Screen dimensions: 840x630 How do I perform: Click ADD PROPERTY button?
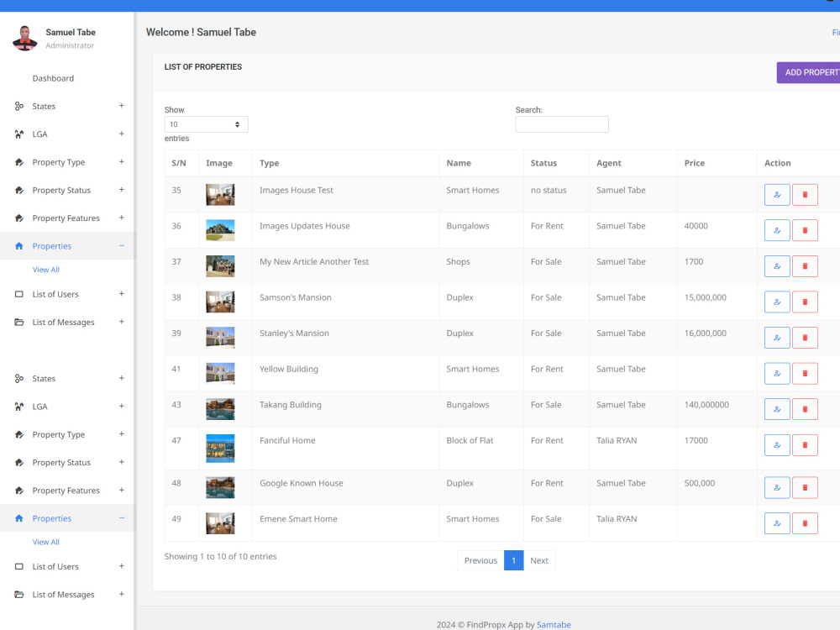click(x=808, y=72)
